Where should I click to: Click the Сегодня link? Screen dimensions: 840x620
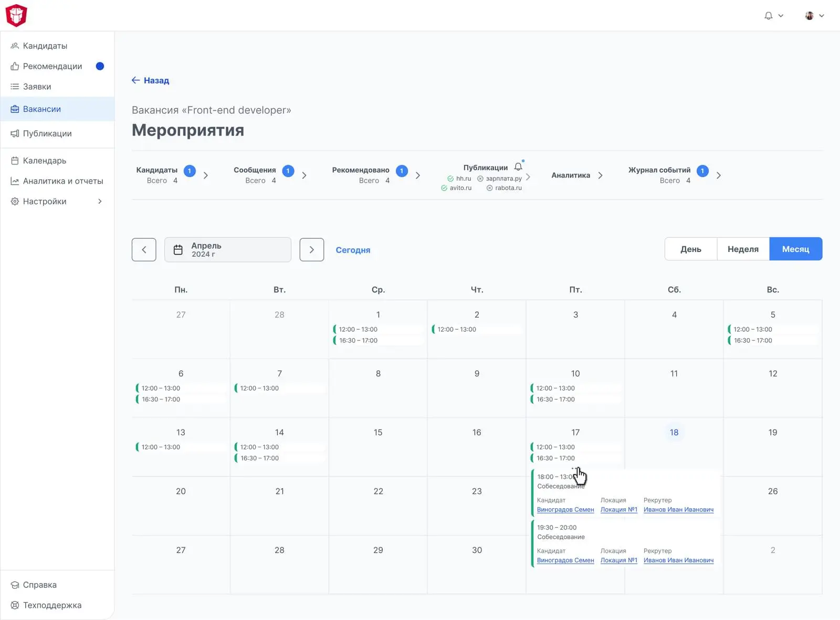tap(353, 250)
